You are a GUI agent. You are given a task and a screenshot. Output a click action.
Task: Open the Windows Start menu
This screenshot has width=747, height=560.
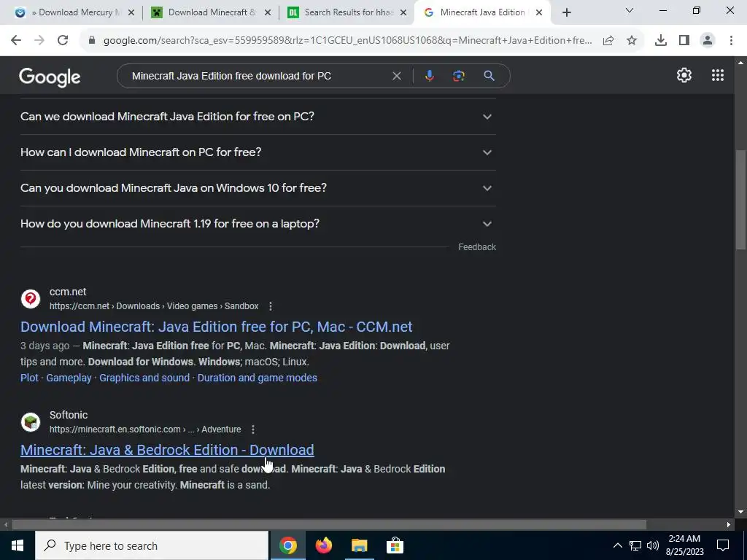pos(18,545)
